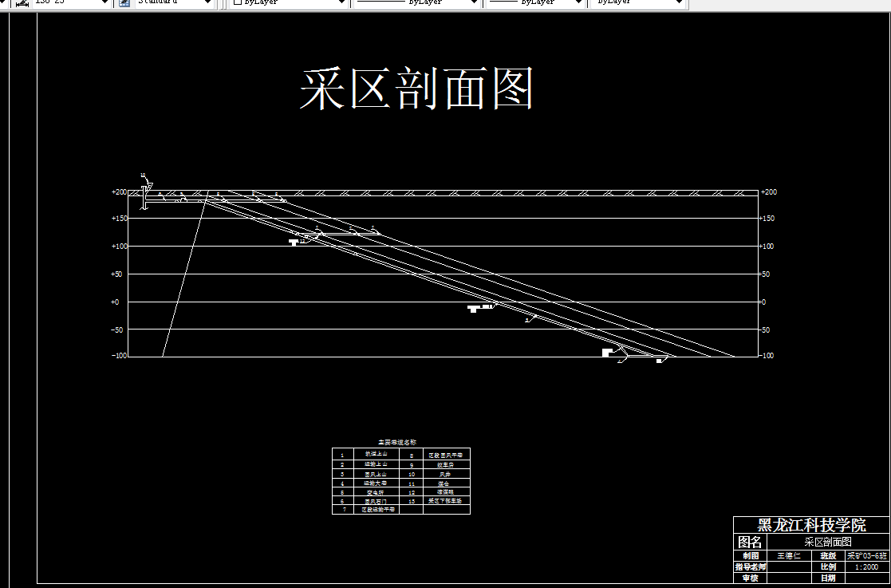Select the 日期 label in title block
The height and width of the screenshot is (588, 891).
[x=828, y=578]
